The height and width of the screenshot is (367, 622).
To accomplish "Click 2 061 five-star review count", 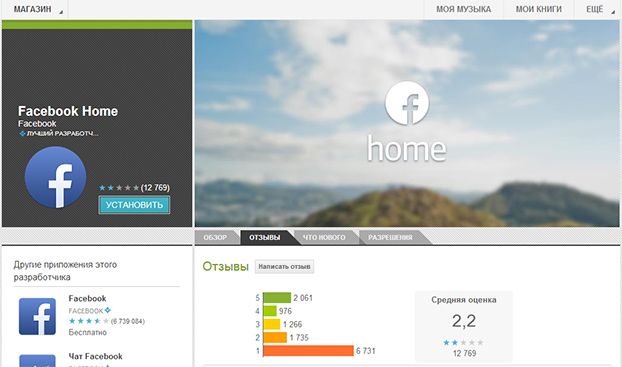I will pos(303,298).
